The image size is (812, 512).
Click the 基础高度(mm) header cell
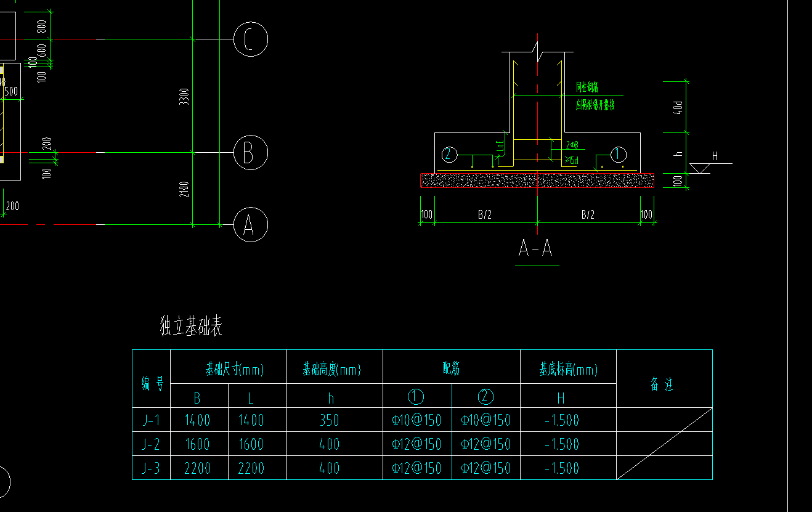click(x=331, y=370)
